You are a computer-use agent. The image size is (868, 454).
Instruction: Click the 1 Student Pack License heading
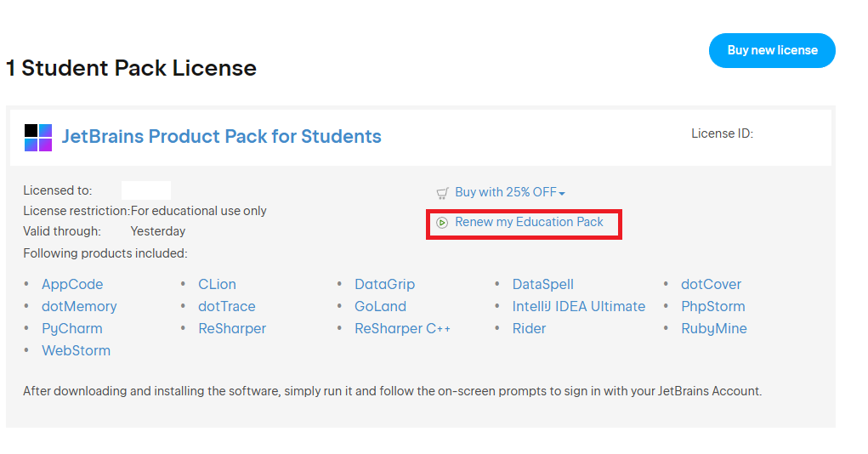point(131,68)
